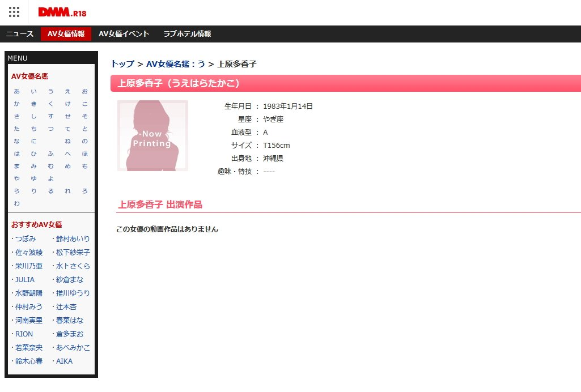
Task: Open the ま kana index link
Action: coord(17,166)
